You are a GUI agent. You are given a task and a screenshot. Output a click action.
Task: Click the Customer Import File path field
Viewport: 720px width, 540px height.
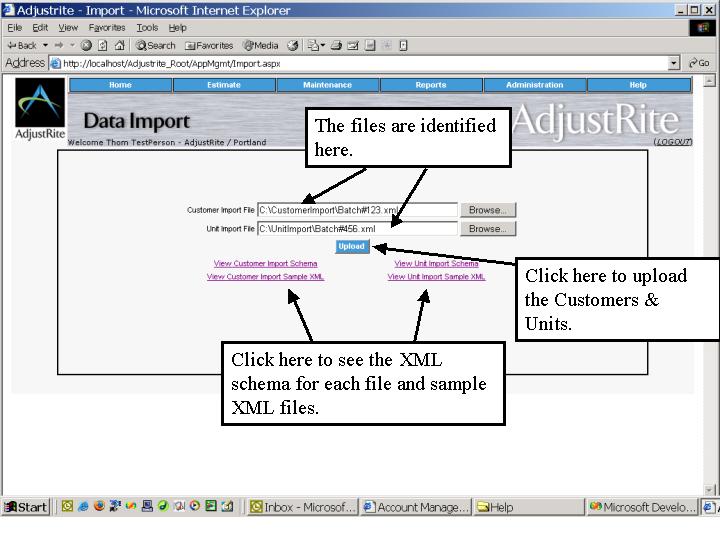[357, 210]
